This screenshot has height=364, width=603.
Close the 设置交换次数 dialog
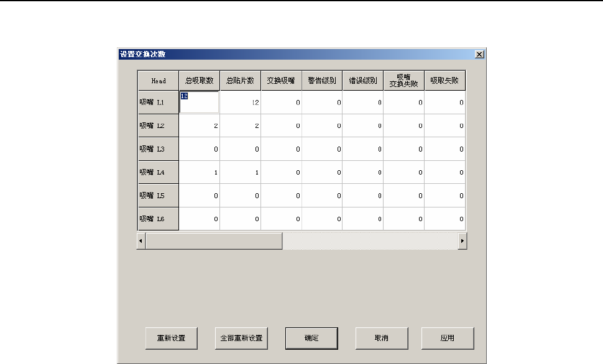click(x=479, y=54)
